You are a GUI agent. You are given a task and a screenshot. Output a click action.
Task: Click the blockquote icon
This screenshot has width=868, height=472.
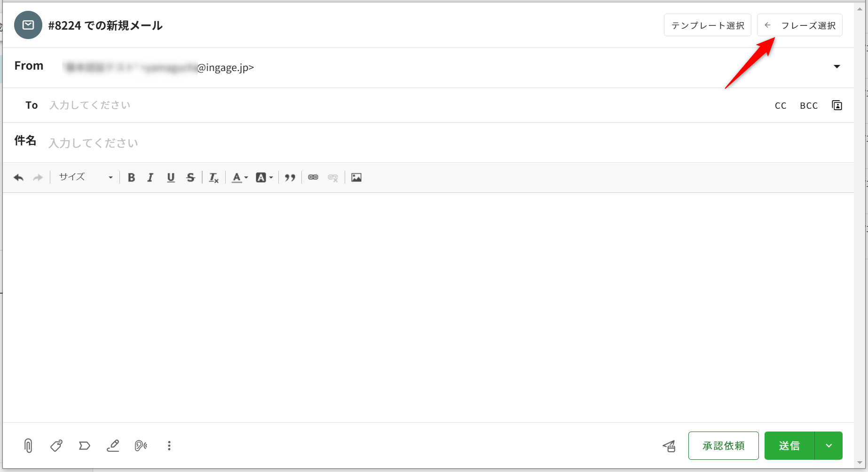coord(290,177)
